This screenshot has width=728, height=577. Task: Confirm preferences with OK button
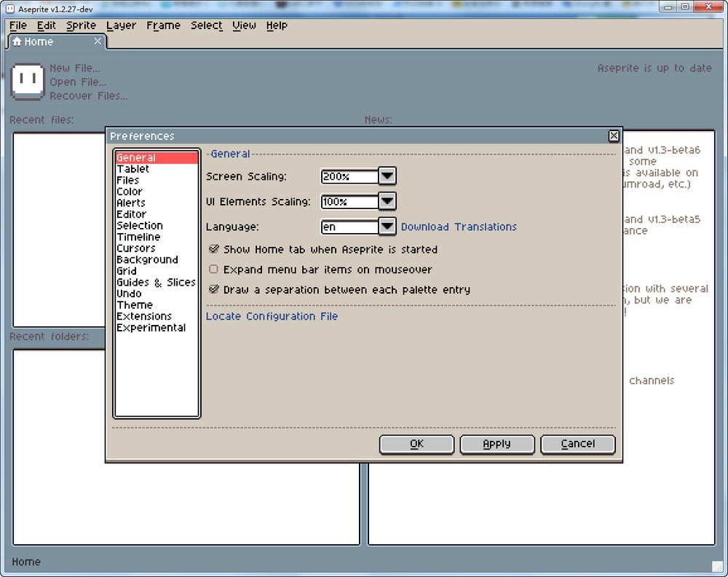[416, 444]
